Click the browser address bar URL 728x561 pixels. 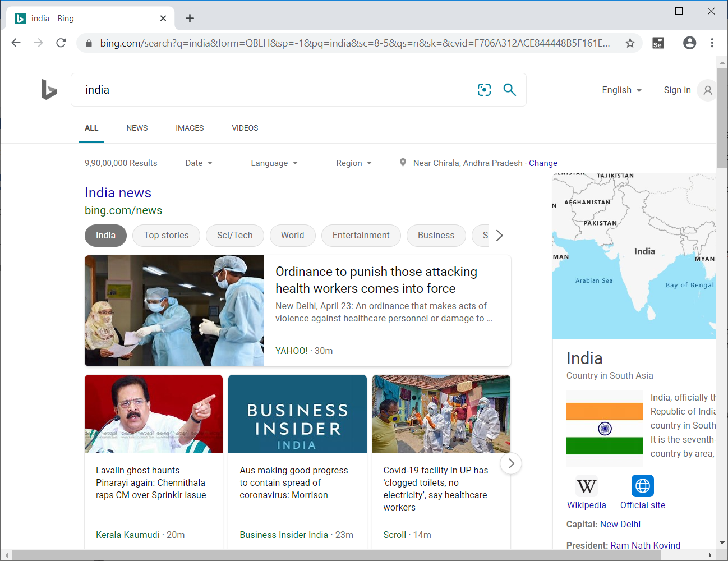(x=355, y=43)
